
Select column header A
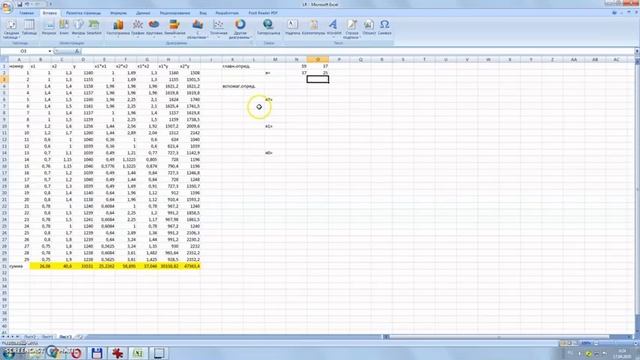point(19,60)
